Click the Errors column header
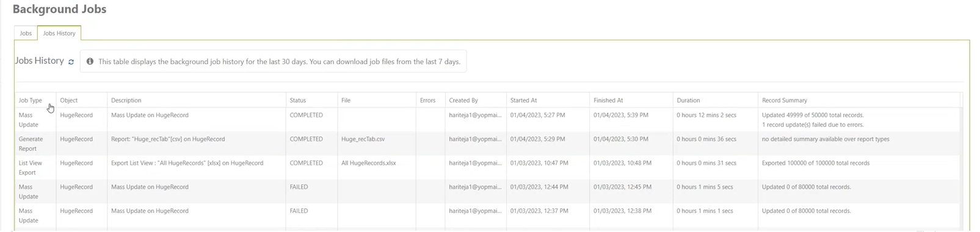 coord(427,100)
